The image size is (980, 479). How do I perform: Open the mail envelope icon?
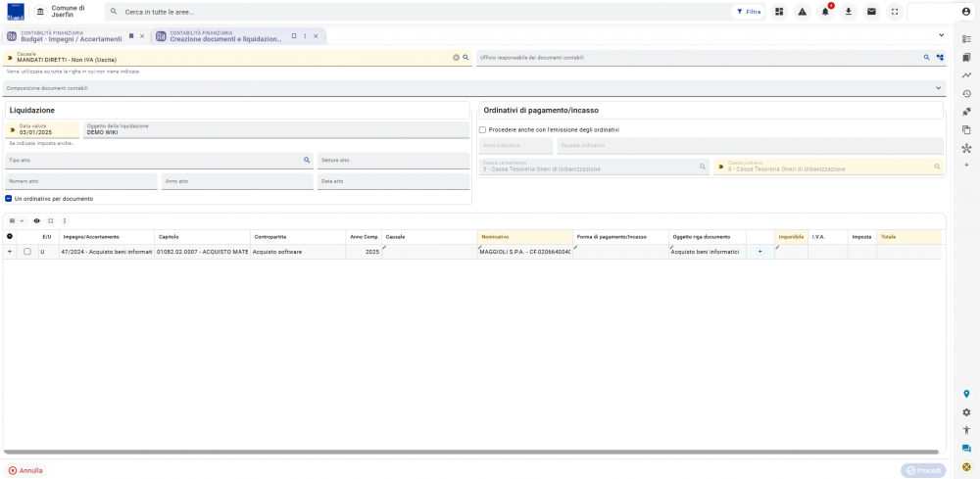(871, 12)
